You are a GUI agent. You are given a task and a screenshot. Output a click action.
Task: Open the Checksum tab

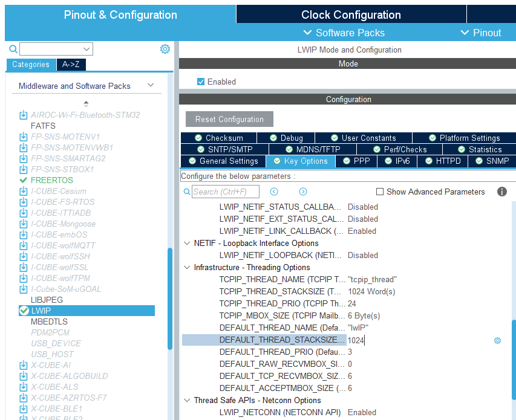(x=219, y=138)
